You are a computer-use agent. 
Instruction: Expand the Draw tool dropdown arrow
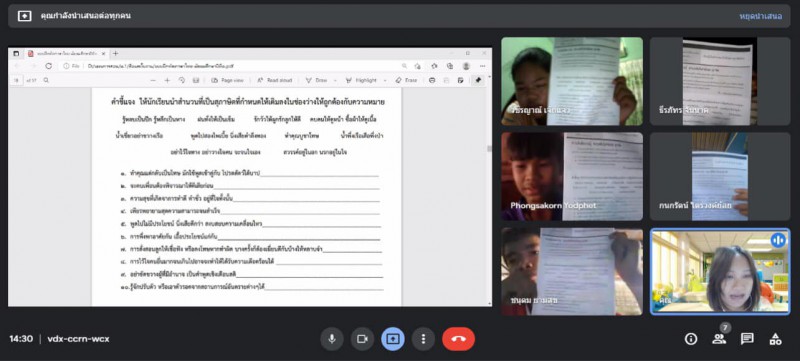(335, 81)
